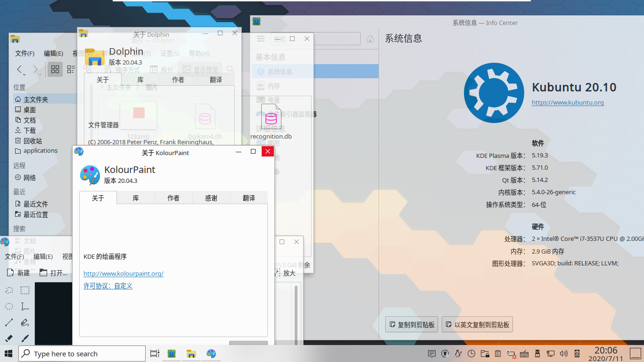Switch to 库 tab in KolourPaint about

point(136,198)
